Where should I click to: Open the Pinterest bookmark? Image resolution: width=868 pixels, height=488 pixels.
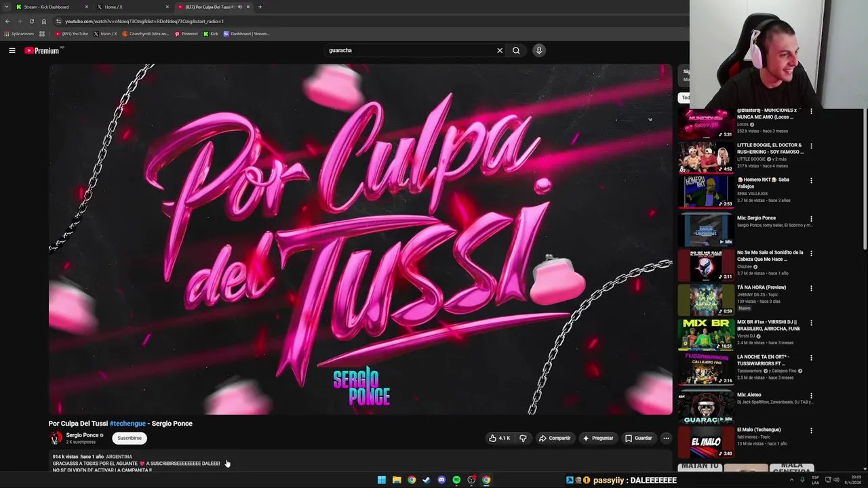186,34
